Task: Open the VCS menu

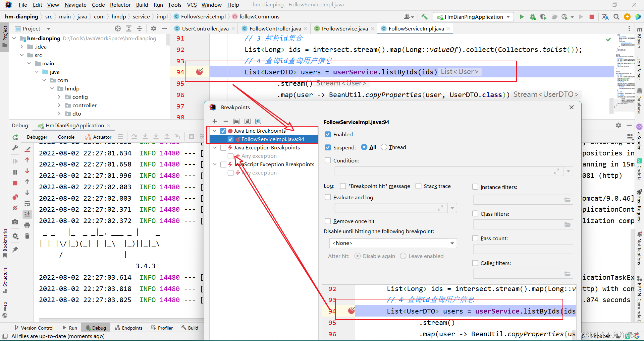Action: [192, 5]
